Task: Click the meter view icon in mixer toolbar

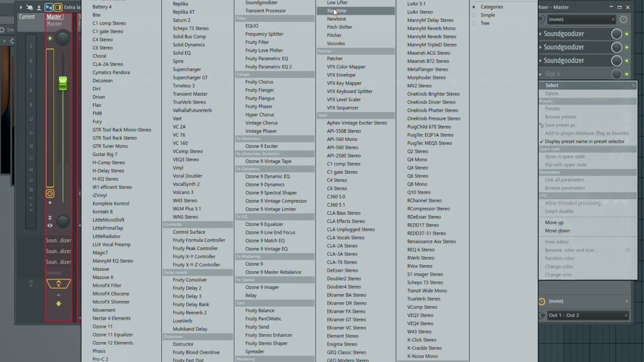Action: pyautogui.click(x=39, y=7)
